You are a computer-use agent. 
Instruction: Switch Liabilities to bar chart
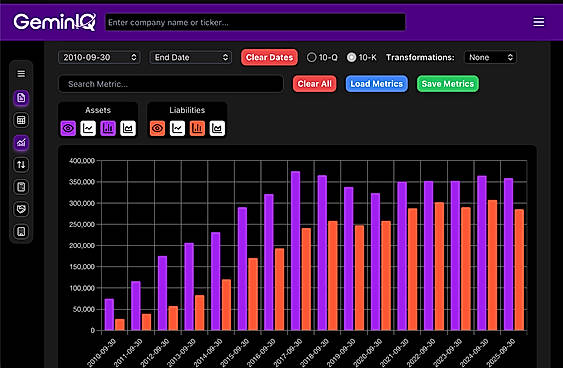point(197,128)
